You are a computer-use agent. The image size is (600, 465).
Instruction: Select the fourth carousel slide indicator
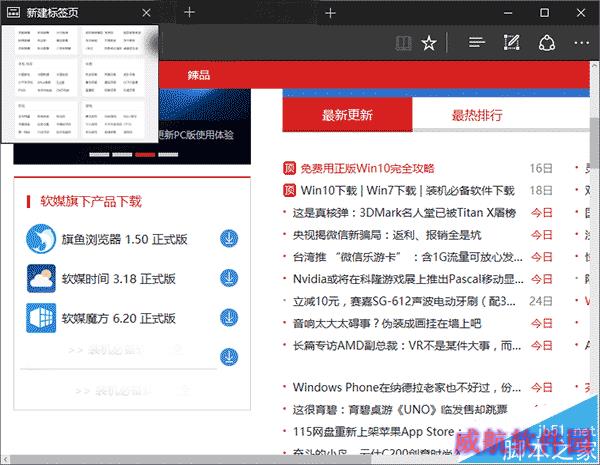[x=168, y=155]
